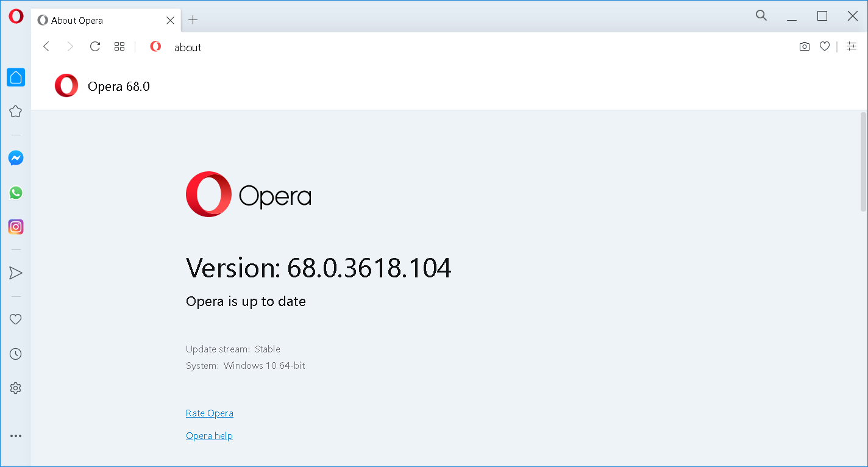Open a new tab with plus button
This screenshot has height=467, width=868.
(193, 20)
